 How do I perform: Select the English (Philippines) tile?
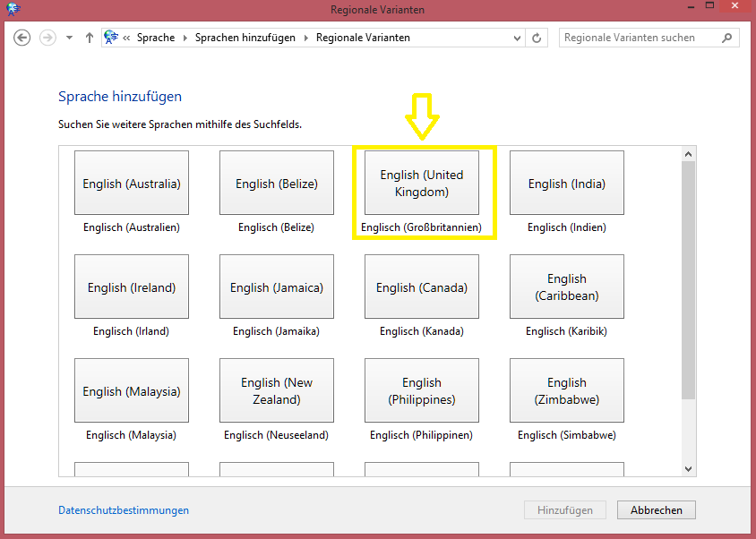pyautogui.click(x=422, y=390)
